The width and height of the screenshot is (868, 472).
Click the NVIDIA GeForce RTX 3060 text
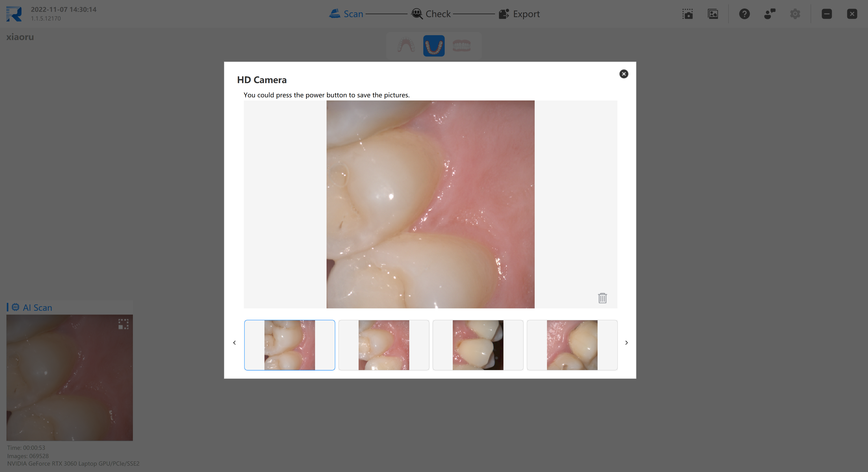[x=73, y=464]
